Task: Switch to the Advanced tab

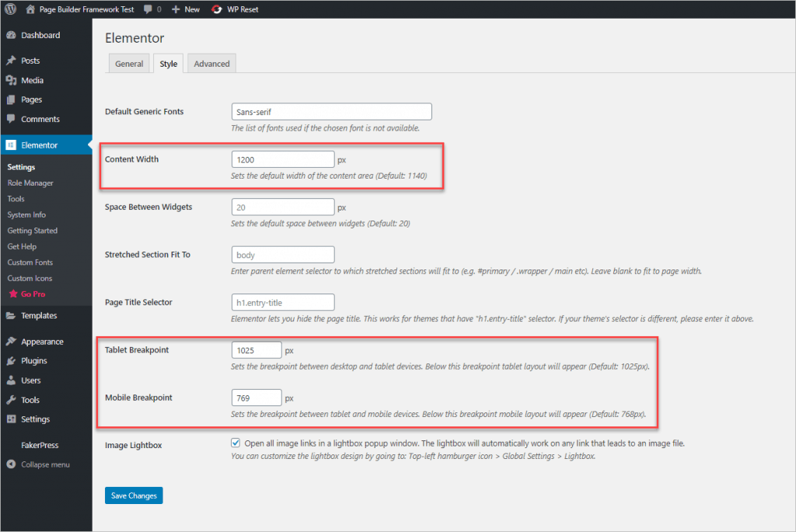Action: (211, 64)
